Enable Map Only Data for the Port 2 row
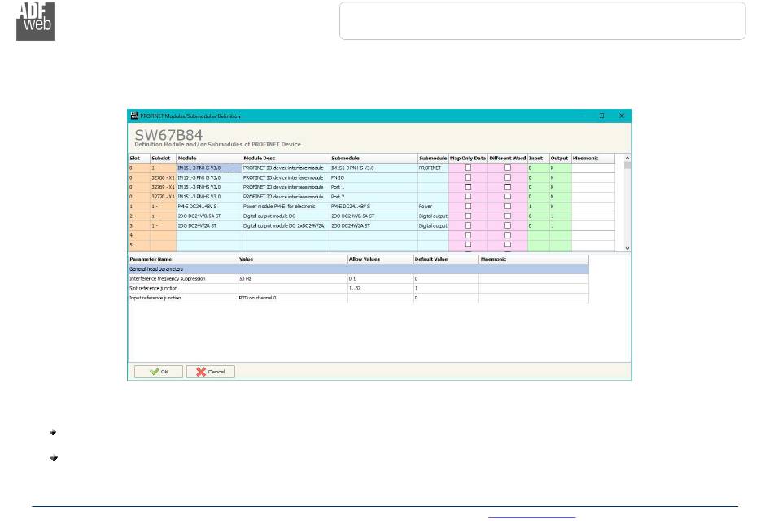The height and width of the screenshot is (532, 773). [x=469, y=197]
